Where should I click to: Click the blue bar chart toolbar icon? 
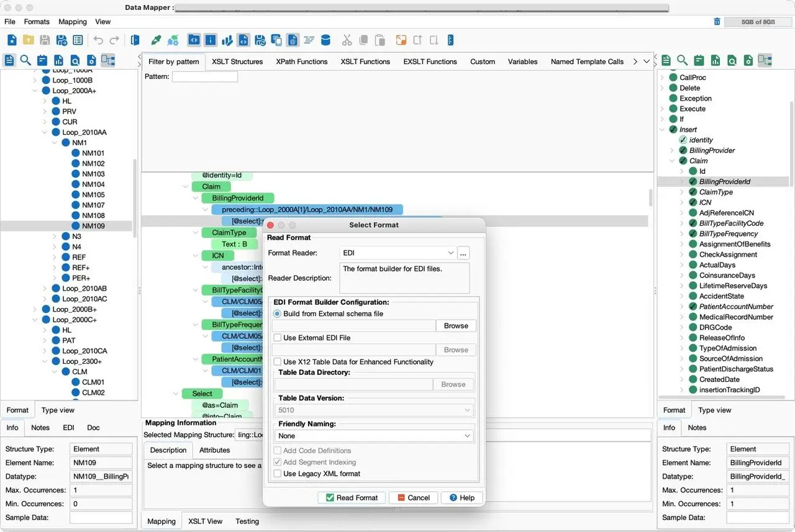(x=227, y=40)
